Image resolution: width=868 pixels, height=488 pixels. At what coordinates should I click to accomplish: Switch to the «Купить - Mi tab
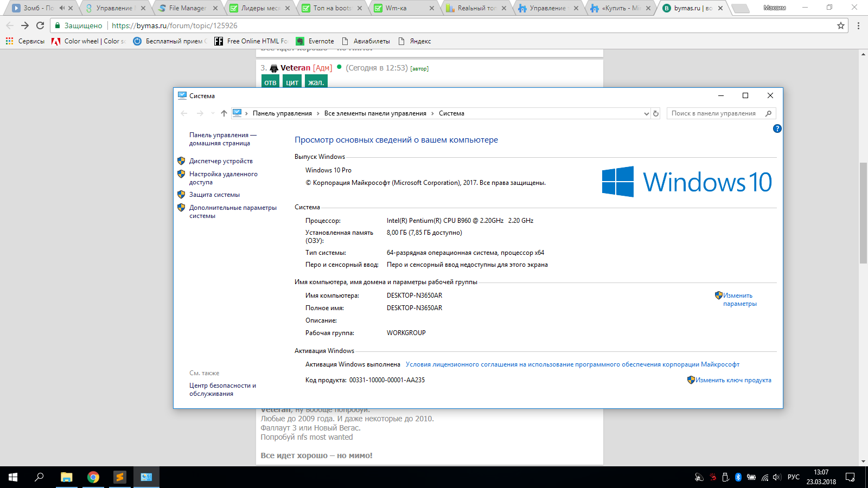click(x=621, y=8)
